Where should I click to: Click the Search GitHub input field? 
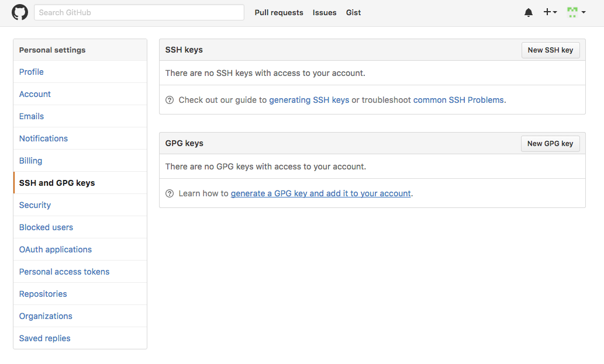coord(139,12)
